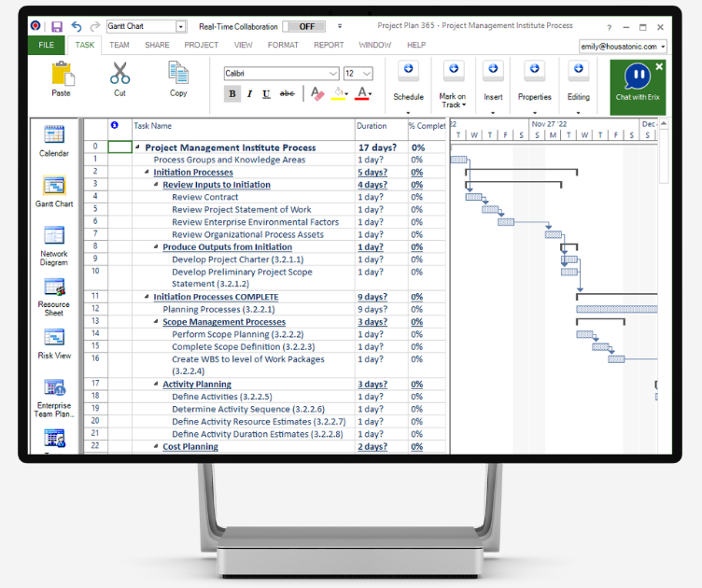Toggle Underline formatting
Screen dimensions: 702x588
point(266,93)
